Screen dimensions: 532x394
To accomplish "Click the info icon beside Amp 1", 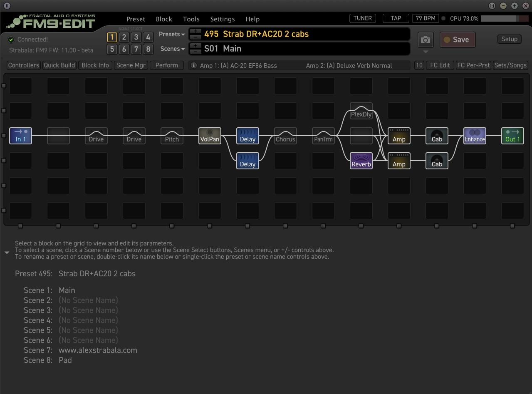I will 193,65.
